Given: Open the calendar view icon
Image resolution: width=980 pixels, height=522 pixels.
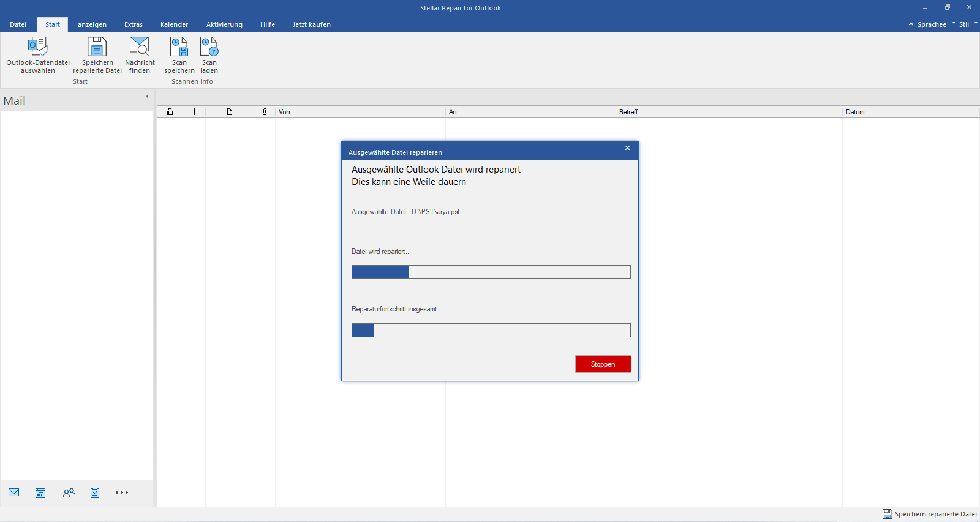Looking at the screenshot, I should 40,493.
